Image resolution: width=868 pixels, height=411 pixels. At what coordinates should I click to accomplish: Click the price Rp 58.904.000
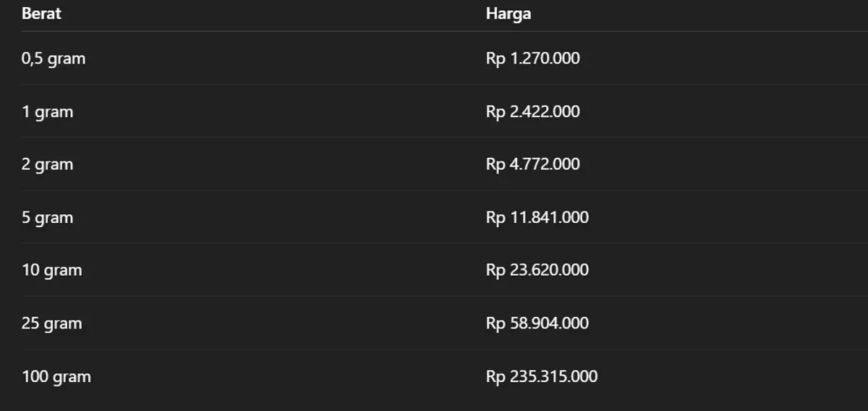click(537, 323)
